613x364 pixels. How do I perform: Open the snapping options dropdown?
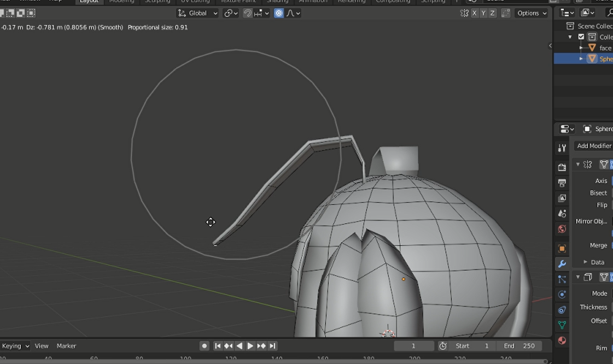click(261, 13)
